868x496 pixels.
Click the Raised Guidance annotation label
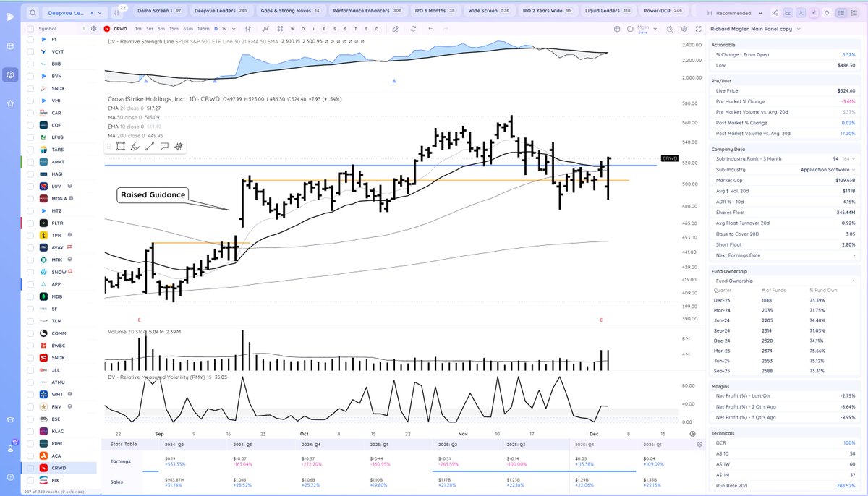click(x=153, y=194)
